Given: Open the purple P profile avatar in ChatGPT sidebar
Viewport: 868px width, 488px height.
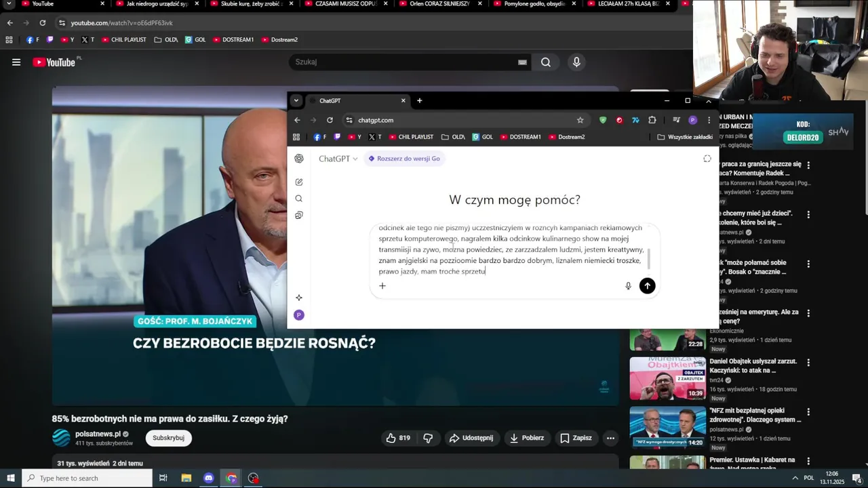Looking at the screenshot, I should (299, 315).
